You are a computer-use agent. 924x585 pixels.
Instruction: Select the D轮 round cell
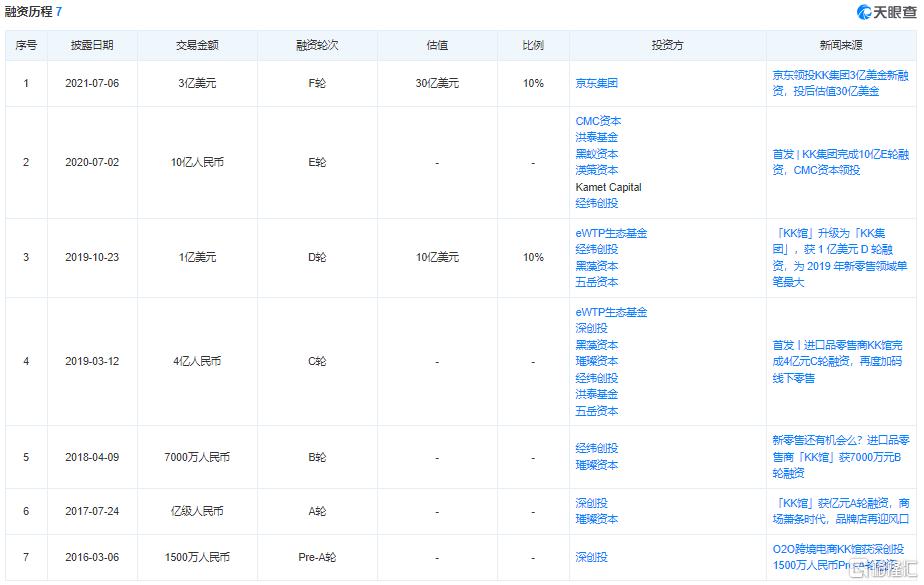pos(317,257)
